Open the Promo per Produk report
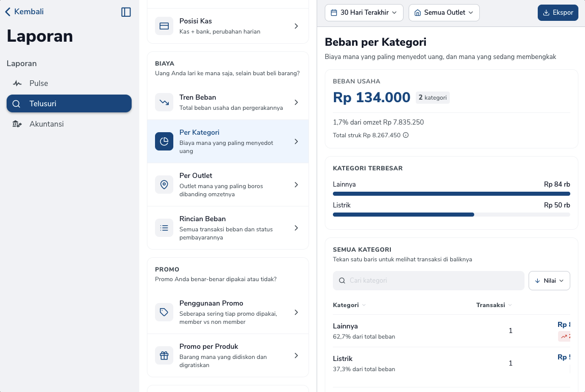This screenshot has height=392, width=585. click(228, 356)
